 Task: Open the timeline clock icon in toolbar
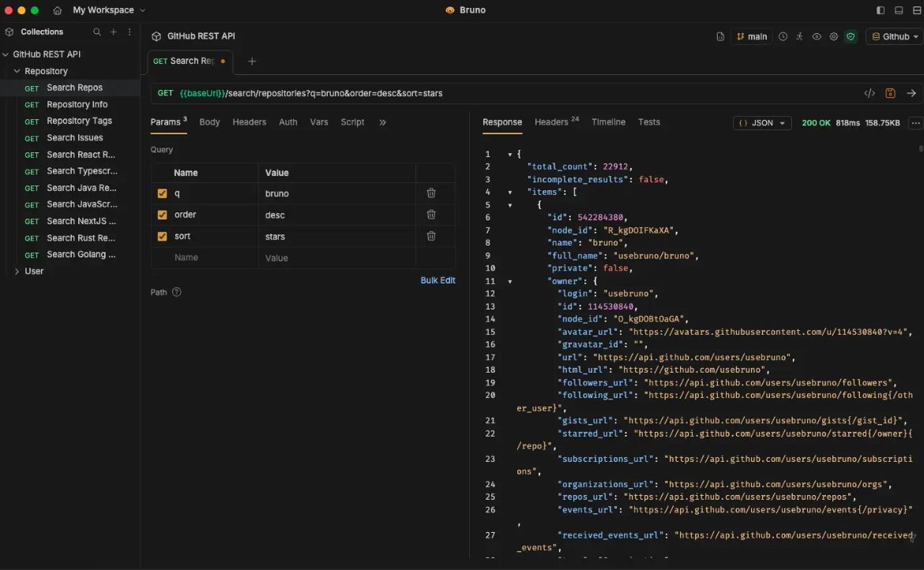tap(783, 36)
